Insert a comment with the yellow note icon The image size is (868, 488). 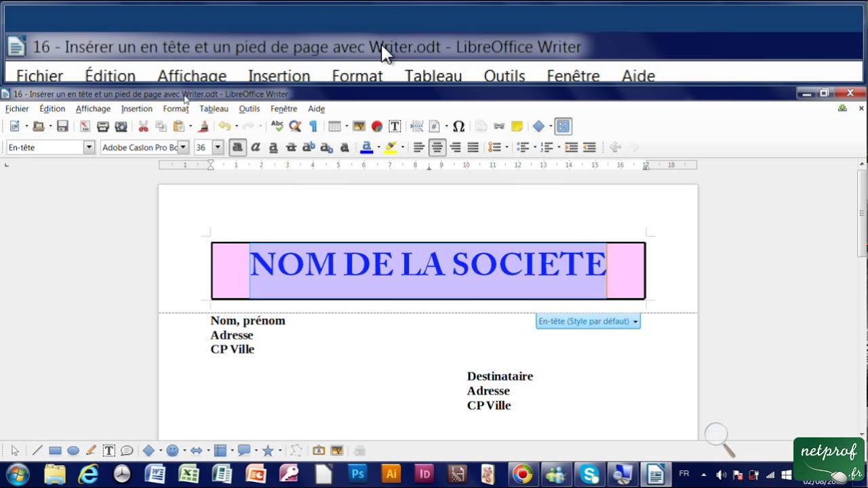pyautogui.click(x=517, y=126)
